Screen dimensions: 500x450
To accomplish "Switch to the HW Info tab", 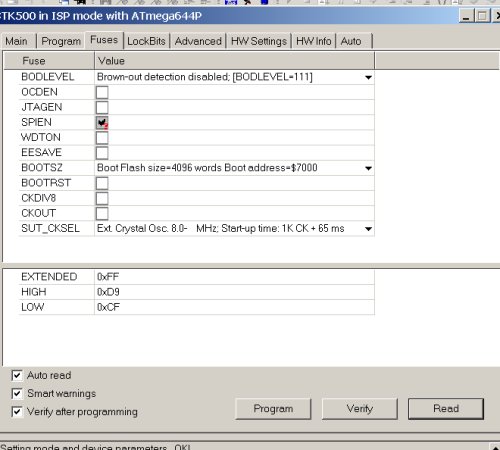I will [x=314, y=41].
